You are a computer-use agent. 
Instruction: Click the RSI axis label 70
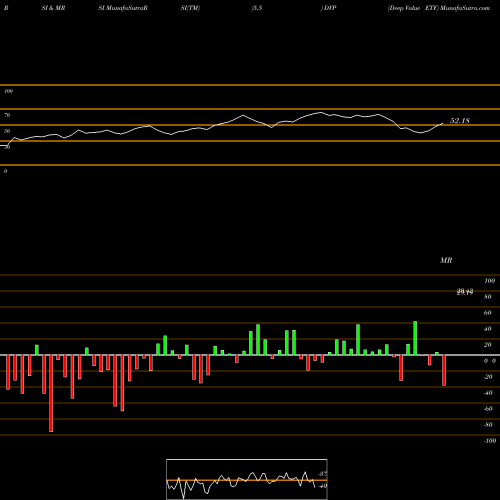[x=7, y=115]
